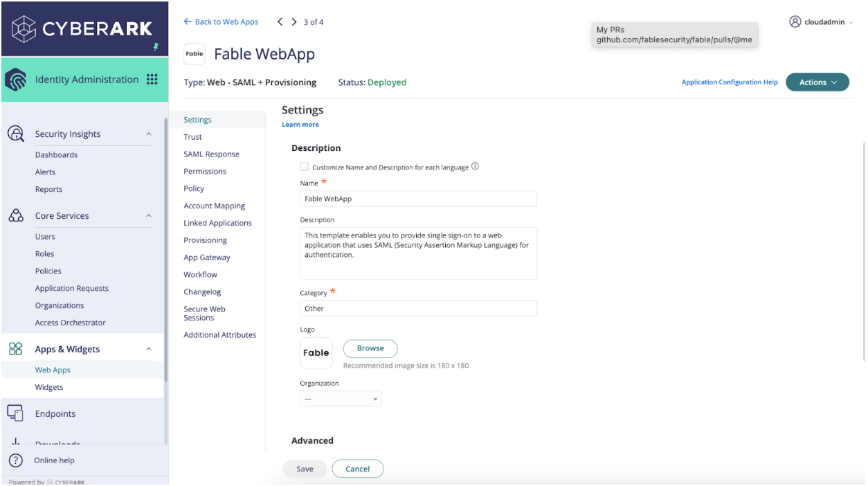Click the Save button

click(x=305, y=469)
